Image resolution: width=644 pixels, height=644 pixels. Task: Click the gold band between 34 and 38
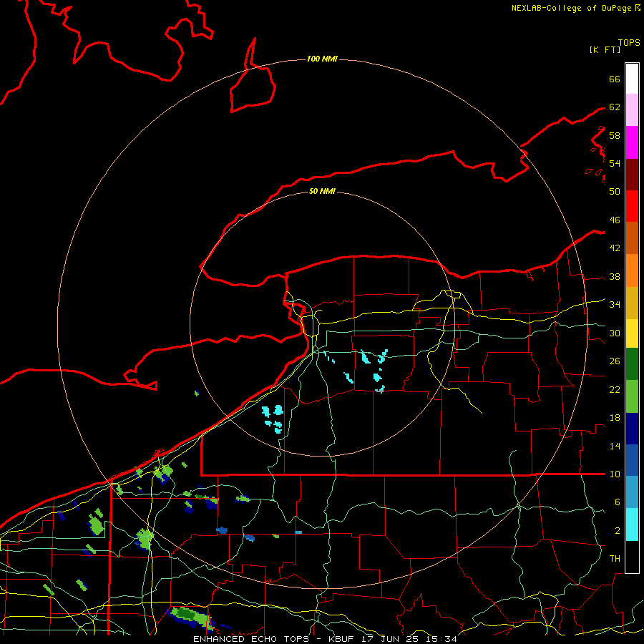pyautogui.click(x=632, y=303)
